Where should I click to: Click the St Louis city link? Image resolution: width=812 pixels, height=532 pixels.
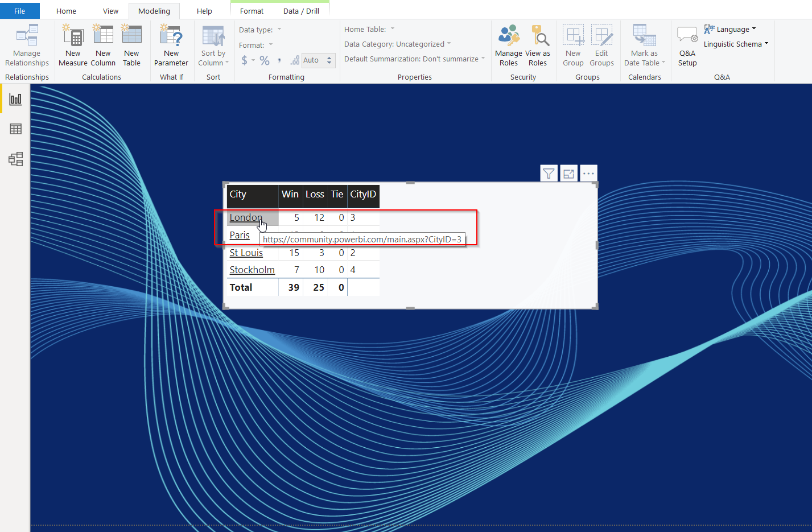pos(246,253)
